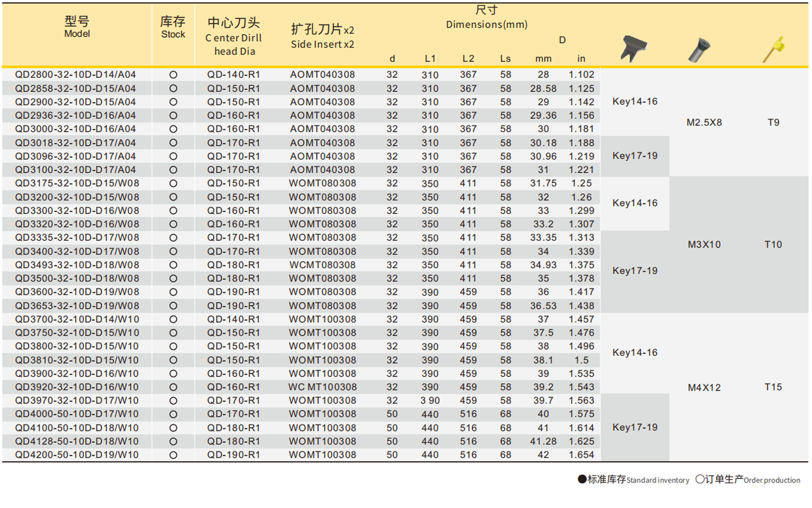Select the Key17-19 label beside QD4000 rows
Viewport: 812px width, 508px height.
635,427
